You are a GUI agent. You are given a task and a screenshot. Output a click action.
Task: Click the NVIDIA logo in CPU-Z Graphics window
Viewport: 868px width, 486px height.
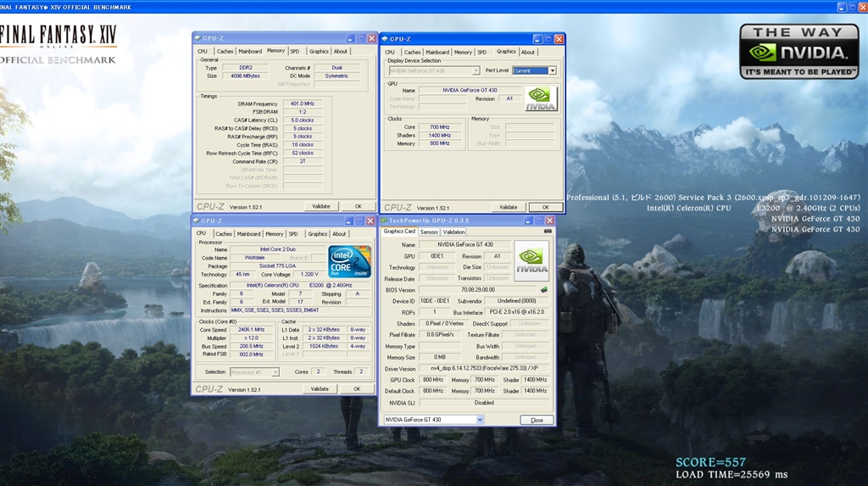[x=541, y=99]
